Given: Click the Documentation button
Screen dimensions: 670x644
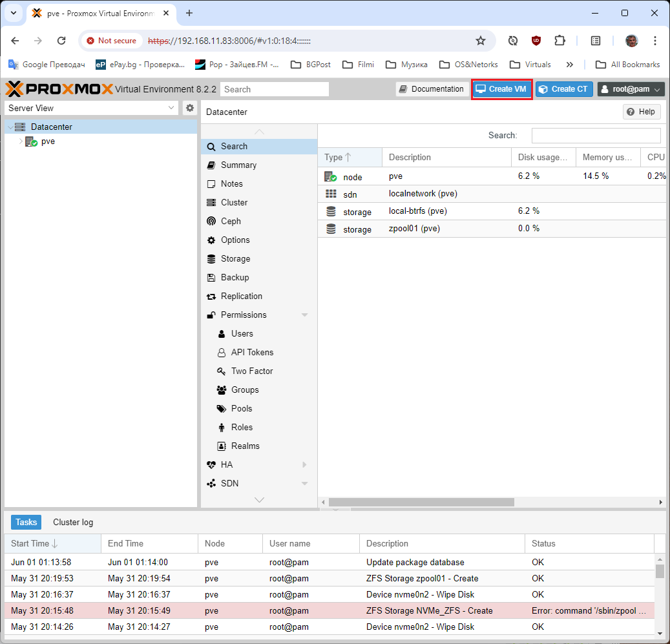Looking at the screenshot, I should 432,89.
